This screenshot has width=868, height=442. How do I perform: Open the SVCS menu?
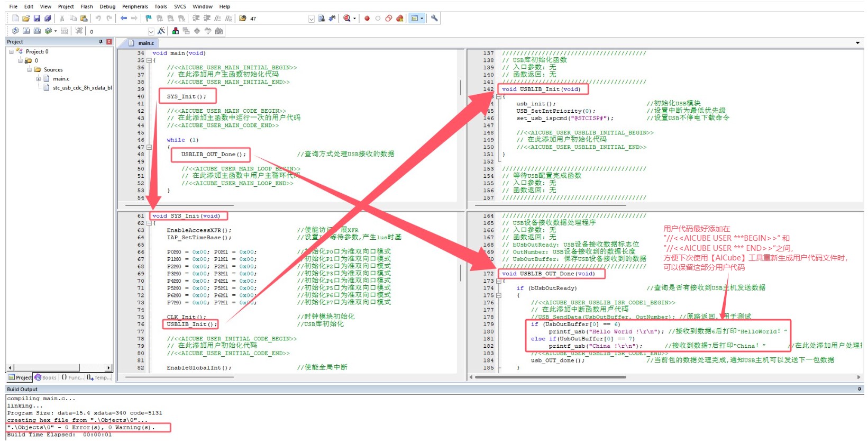180,6
